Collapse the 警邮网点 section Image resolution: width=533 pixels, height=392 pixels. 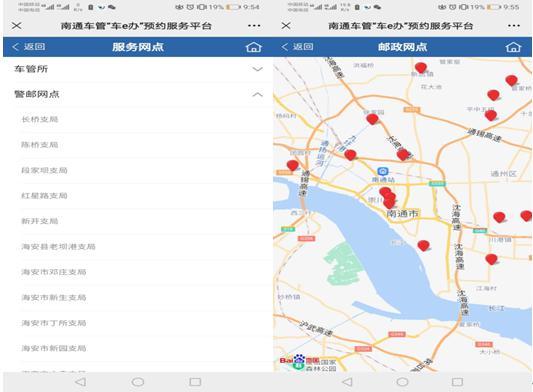138,94
